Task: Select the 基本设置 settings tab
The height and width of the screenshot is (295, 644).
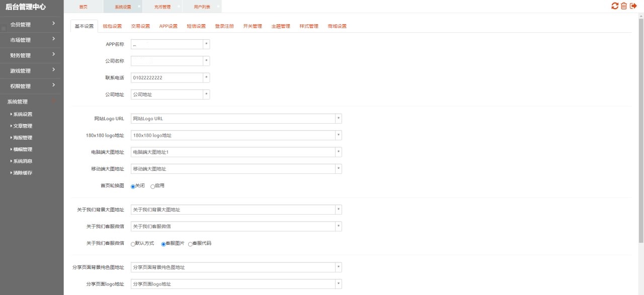Action: tap(84, 26)
